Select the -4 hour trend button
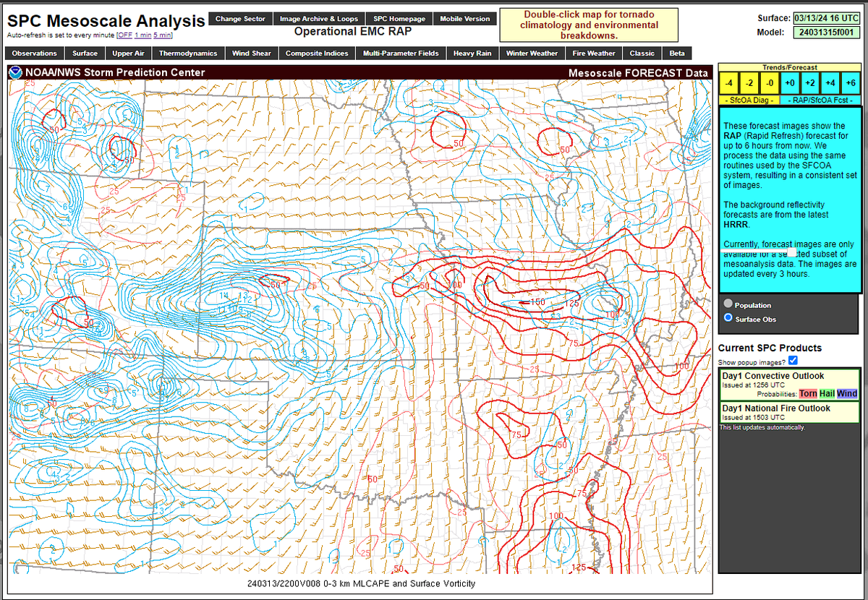Screen dimensions: 868x600 click(x=730, y=83)
